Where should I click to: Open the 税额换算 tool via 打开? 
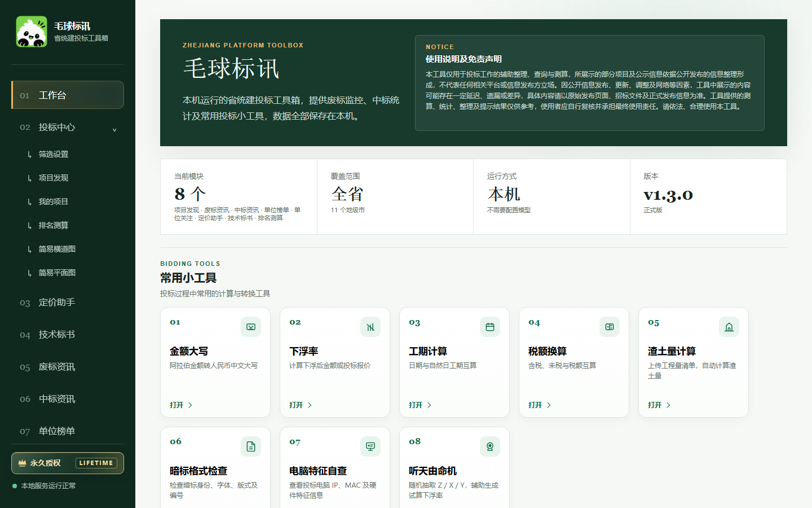coord(540,405)
